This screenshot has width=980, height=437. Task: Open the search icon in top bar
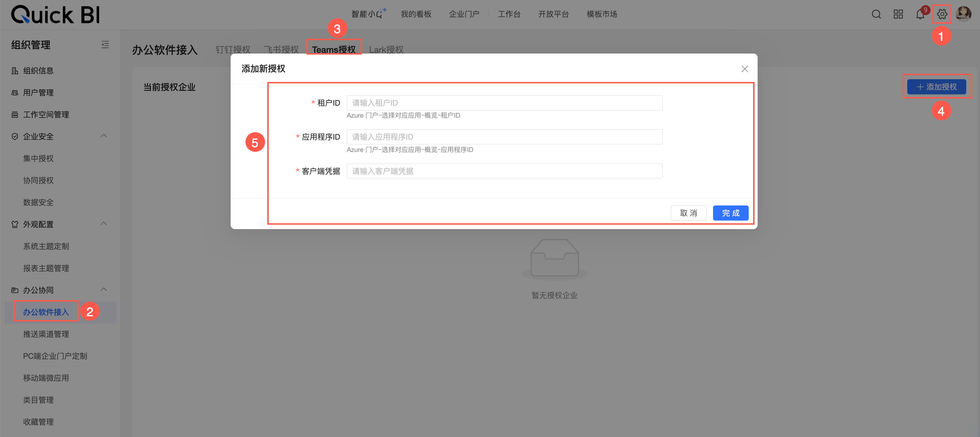(x=876, y=14)
